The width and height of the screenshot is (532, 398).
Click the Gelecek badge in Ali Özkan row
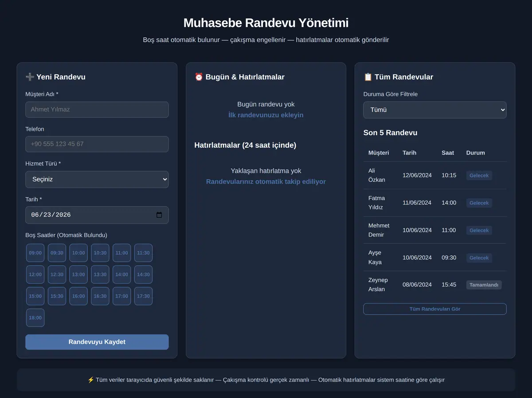[x=479, y=176]
